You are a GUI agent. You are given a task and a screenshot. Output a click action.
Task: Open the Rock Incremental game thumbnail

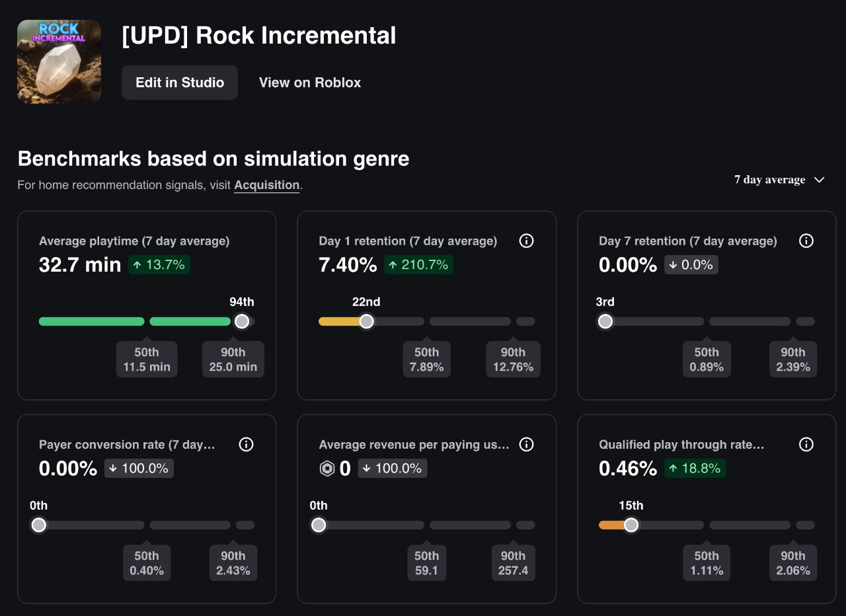click(x=59, y=61)
